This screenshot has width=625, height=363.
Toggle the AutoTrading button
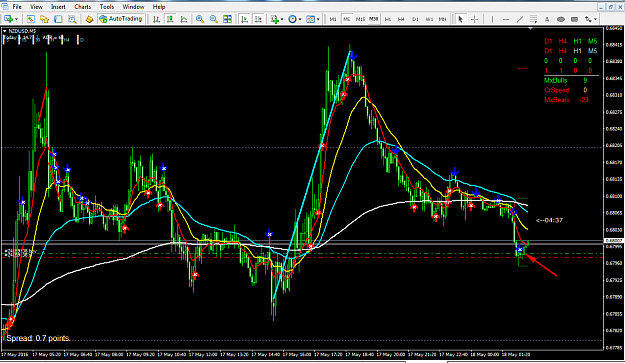click(121, 19)
